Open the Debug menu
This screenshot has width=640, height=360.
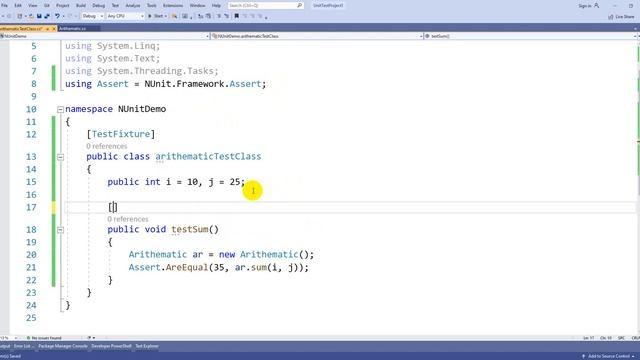(x=98, y=6)
